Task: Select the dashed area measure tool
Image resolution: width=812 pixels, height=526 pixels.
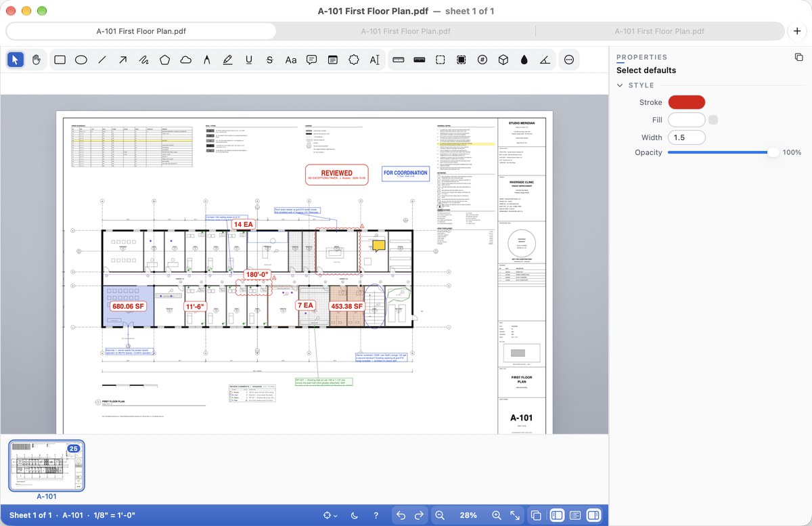Action: coord(440,60)
